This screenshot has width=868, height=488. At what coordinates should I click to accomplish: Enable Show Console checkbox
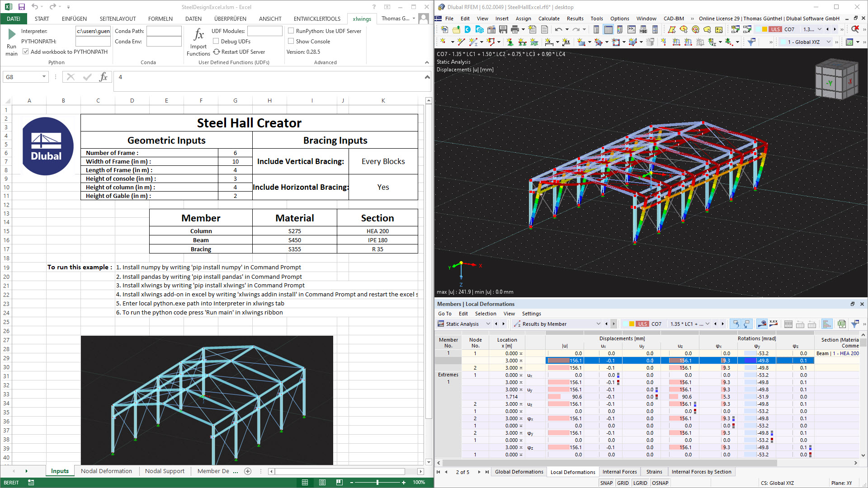click(x=291, y=41)
